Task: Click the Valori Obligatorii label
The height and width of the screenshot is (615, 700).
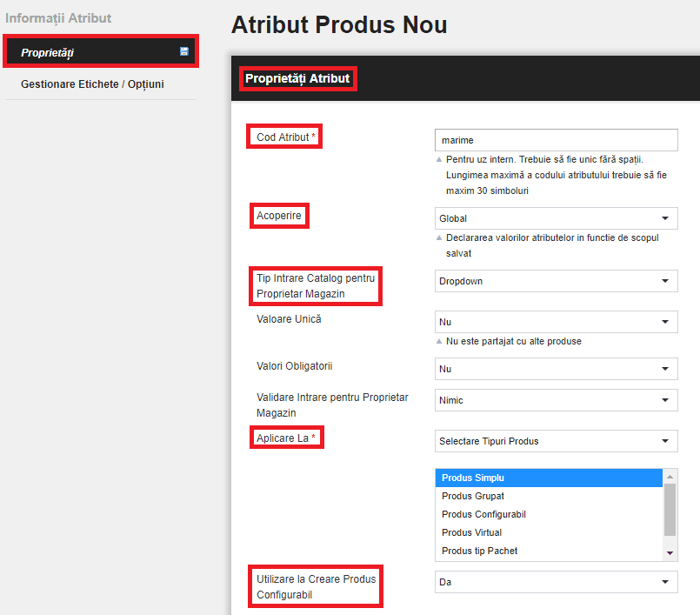Action: click(294, 366)
